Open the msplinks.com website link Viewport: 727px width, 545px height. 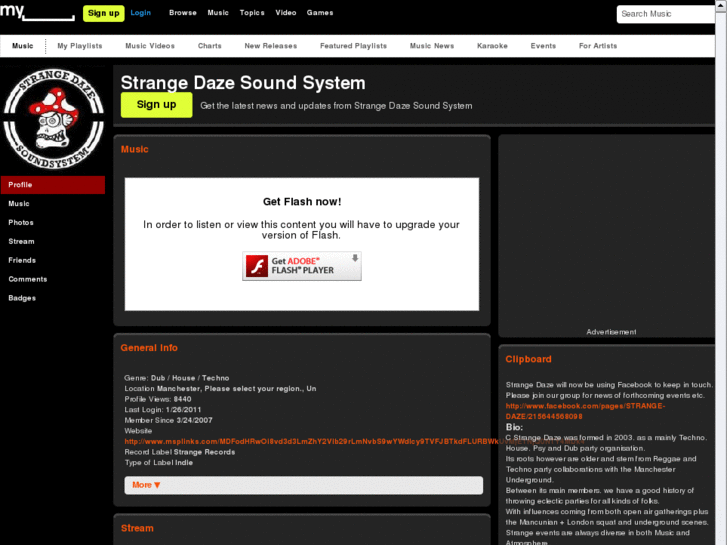pos(354,441)
